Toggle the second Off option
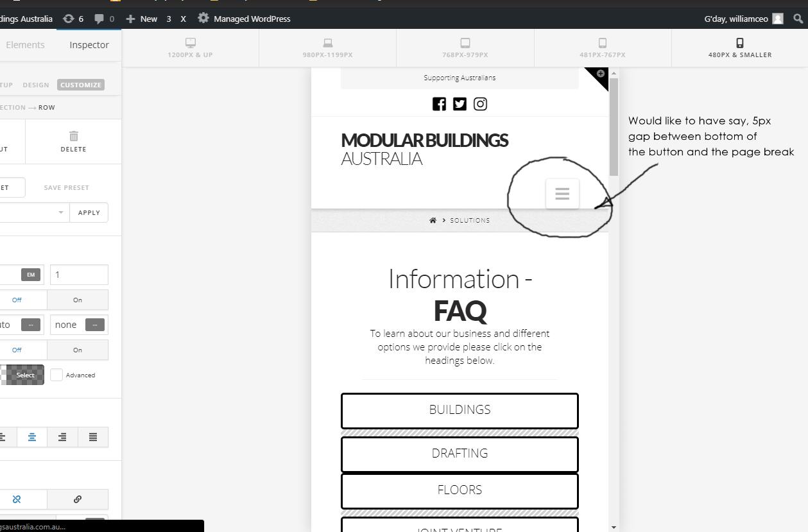 (17, 350)
